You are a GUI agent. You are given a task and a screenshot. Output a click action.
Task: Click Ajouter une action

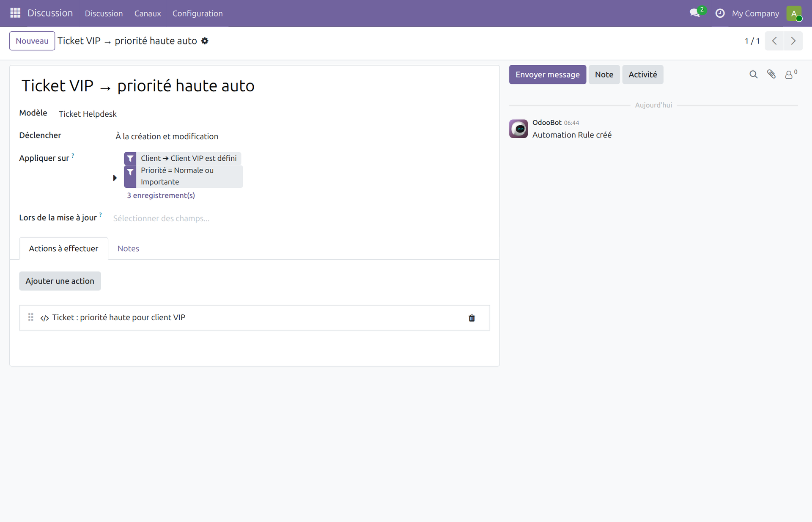[x=60, y=280]
